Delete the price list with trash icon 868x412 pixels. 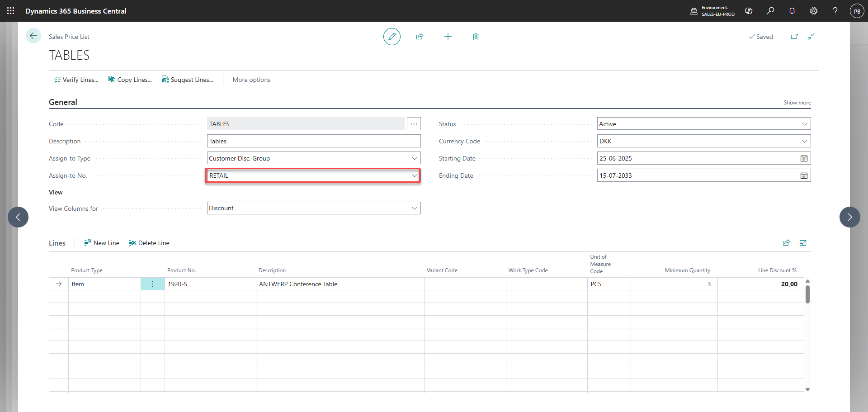pyautogui.click(x=476, y=37)
